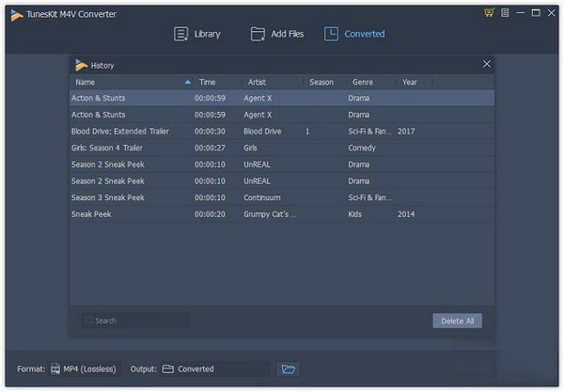
Task: Sort by the Artist column header
Action: [257, 83]
